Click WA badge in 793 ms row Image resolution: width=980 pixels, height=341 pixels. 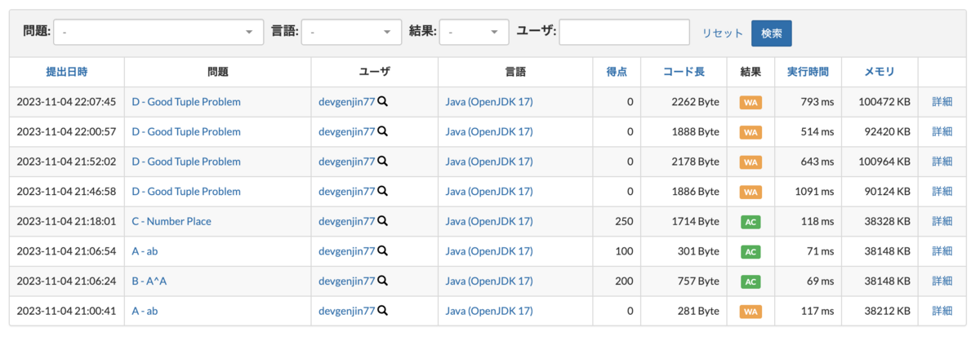(751, 103)
